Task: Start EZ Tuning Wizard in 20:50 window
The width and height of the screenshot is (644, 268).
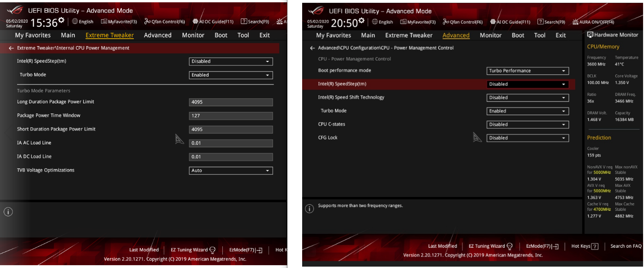Action: point(491,246)
